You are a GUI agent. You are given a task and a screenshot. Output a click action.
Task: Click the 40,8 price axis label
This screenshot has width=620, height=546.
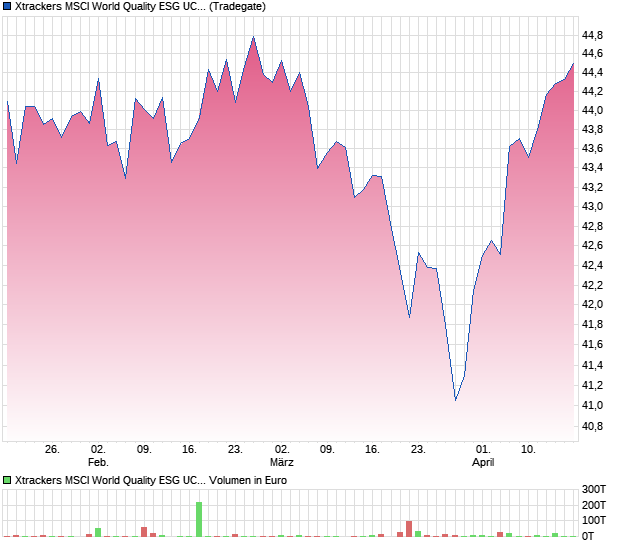[592, 426]
